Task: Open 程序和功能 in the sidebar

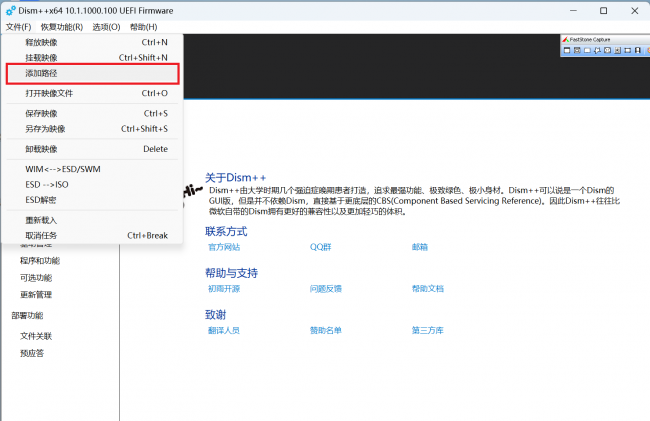Action: click(40, 261)
